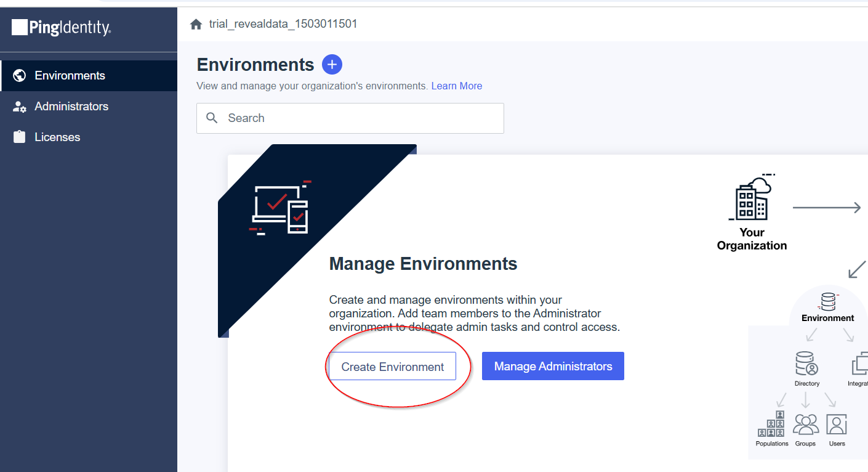Screen dimensions: 868x472
Task: Click the Populations icon in diagram
Action: [x=772, y=425]
